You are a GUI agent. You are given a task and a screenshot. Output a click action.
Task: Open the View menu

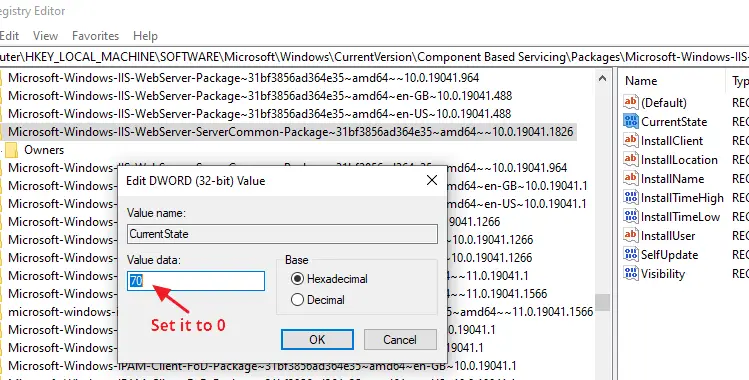click(45, 36)
